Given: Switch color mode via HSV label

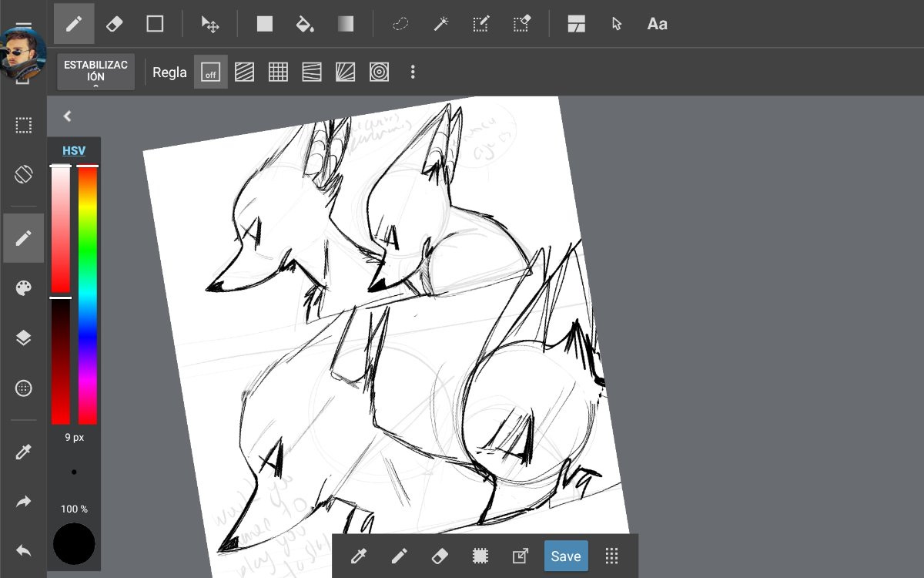Looking at the screenshot, I should 74,151.
